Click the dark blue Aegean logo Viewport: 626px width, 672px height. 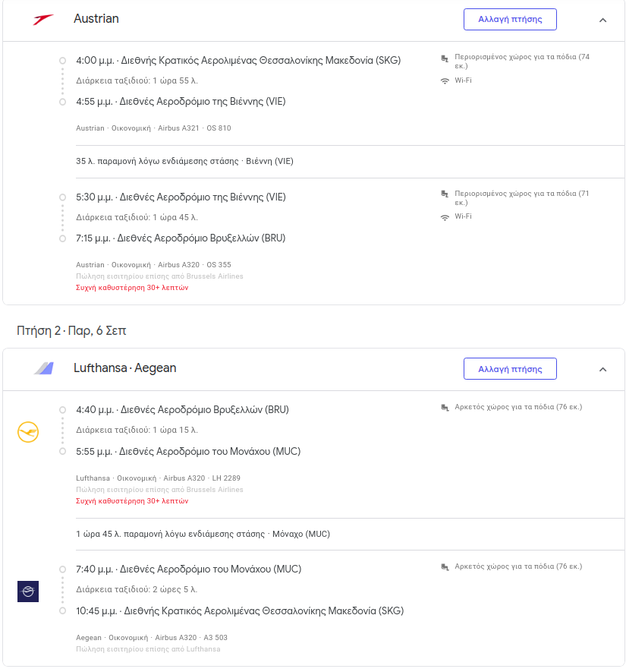point(28,592)
